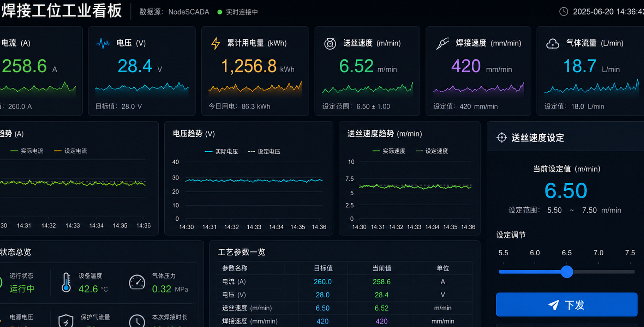Click the 420 welding speed value
This screenshot has height=327, width=644.
[466, 66]
